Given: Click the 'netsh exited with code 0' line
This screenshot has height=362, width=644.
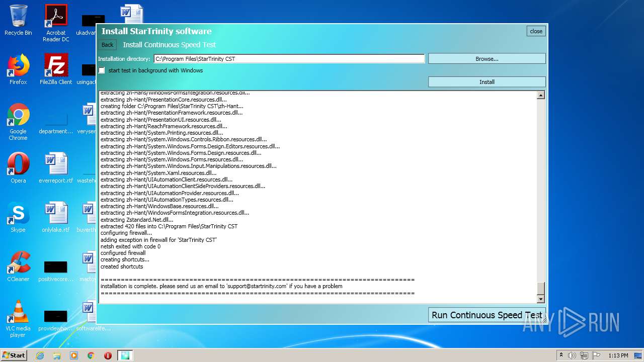Looking at the screenshot, I should tap(130, 246).
